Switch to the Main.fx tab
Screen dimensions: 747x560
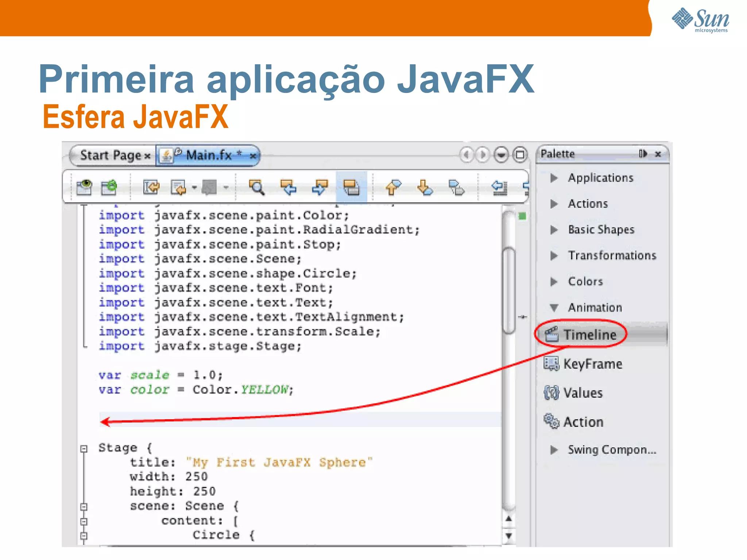[209, 155]
